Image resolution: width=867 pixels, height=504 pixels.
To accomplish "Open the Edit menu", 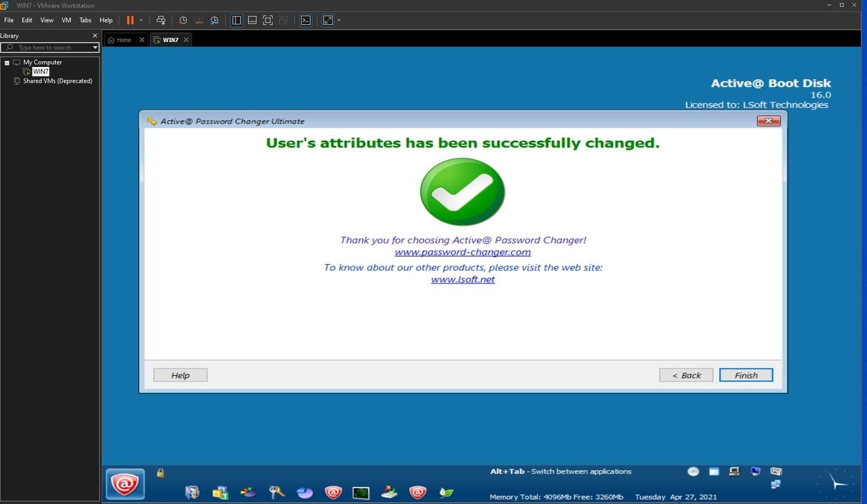I will pos(27,20).
